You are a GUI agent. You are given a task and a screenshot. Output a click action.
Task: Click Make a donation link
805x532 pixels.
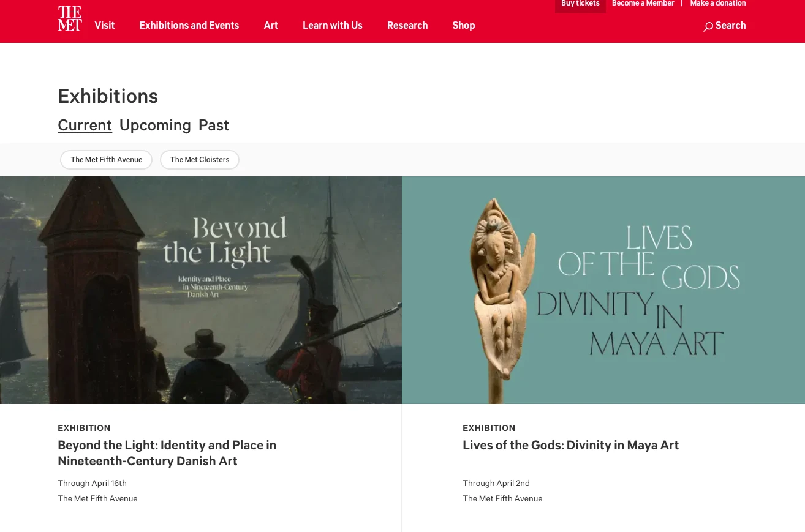[718, 4]
